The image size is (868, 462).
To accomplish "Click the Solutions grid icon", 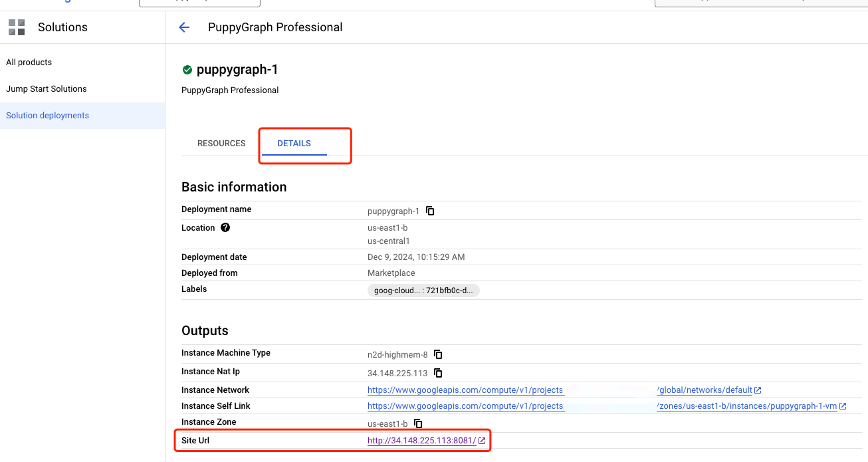I will coord(17,27).
